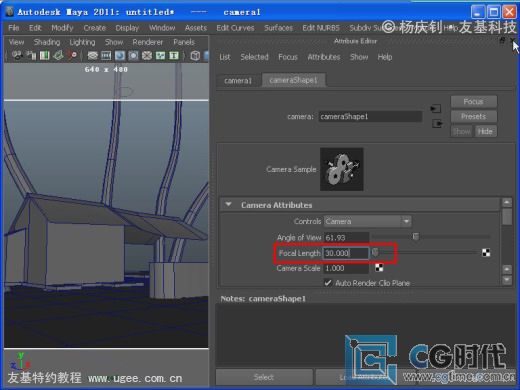Open the Edit Curves menu
Screen dimensions: 520x390
pos(235,28)
